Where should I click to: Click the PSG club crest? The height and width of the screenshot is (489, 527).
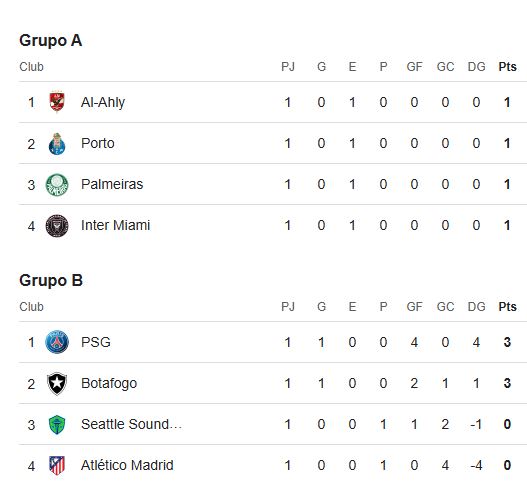pos(57,342)
